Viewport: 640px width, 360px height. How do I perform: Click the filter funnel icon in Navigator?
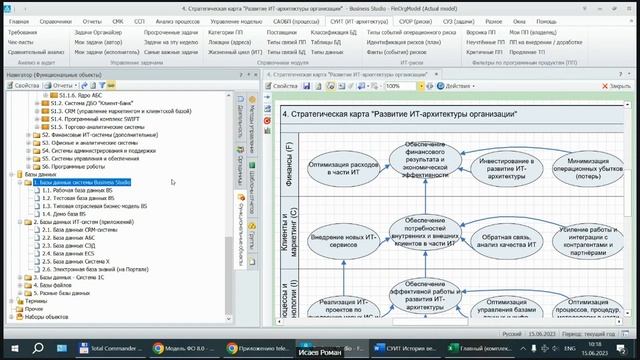pyautogui.click(x=102, y=85)
